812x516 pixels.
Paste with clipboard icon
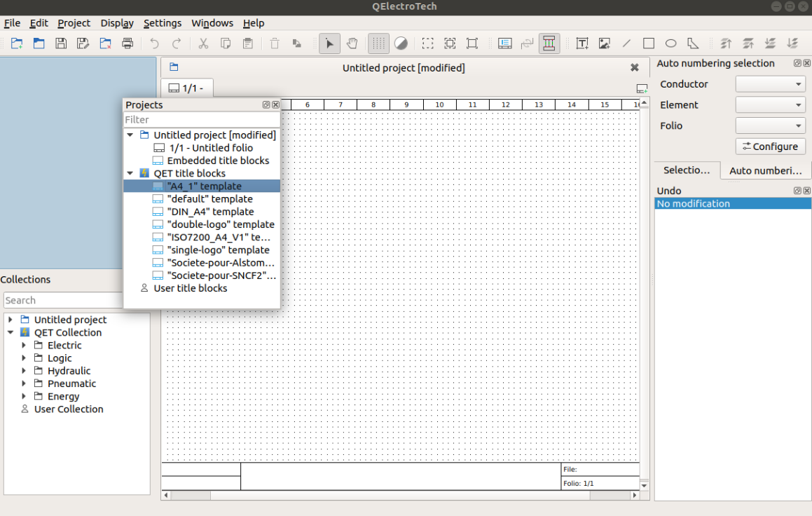click(x=248, y=43)
